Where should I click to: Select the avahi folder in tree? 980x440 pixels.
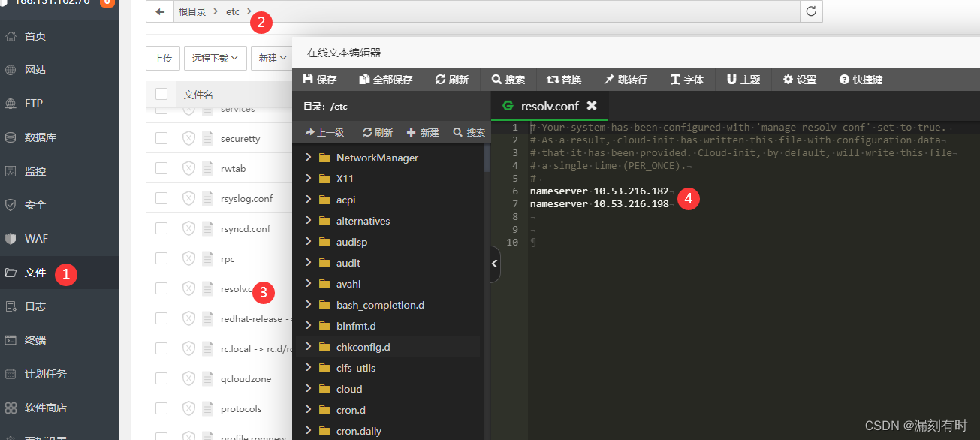pyautogui.click(x=387, y=284)
